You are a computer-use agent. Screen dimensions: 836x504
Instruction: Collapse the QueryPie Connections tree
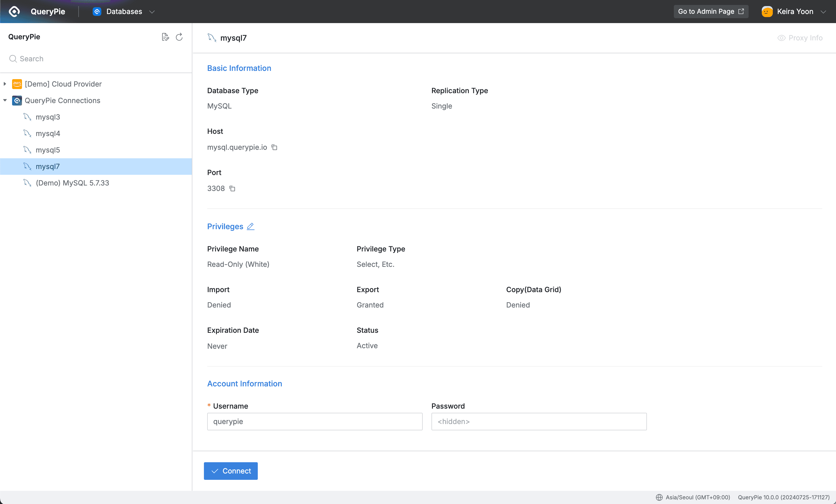coord(5,100)
